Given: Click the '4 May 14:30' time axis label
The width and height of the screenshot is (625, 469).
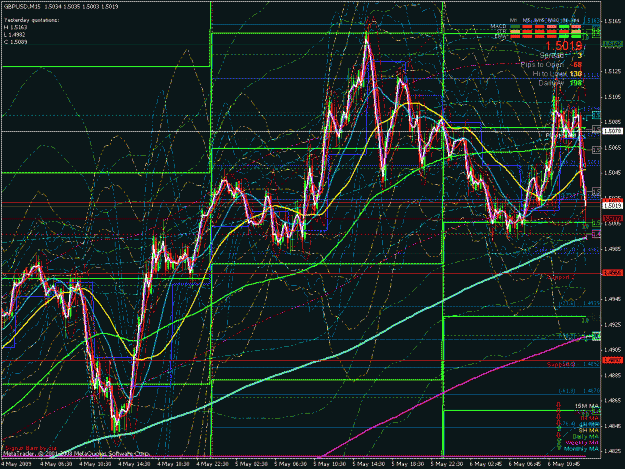Looking at the screenshot, I should tap(134, 464).
